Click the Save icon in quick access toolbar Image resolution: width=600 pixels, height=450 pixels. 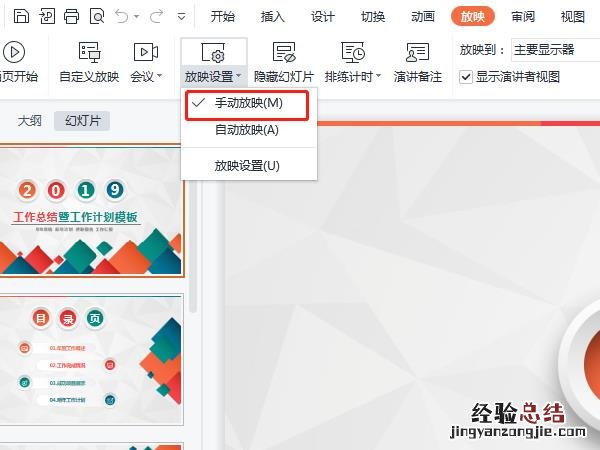click(21, 16)
